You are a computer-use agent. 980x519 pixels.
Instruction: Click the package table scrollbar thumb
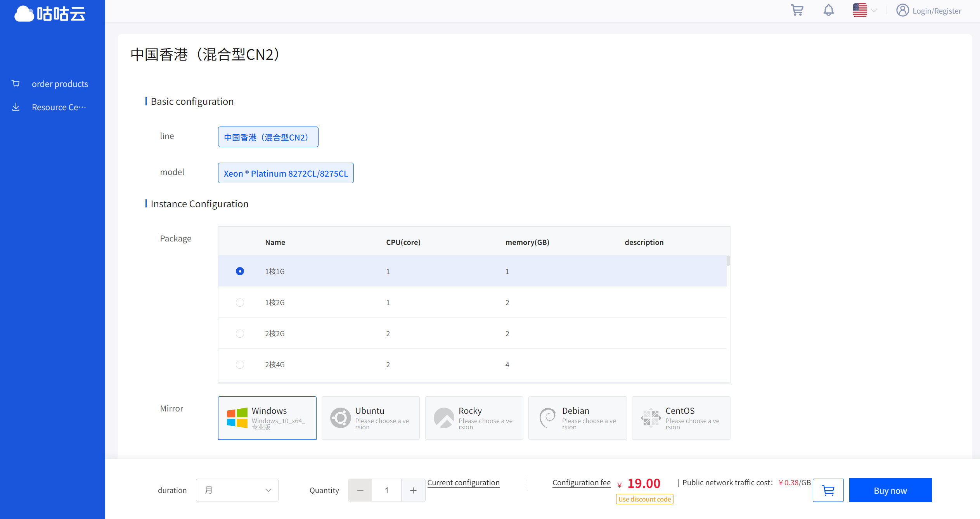click(728, 260)
